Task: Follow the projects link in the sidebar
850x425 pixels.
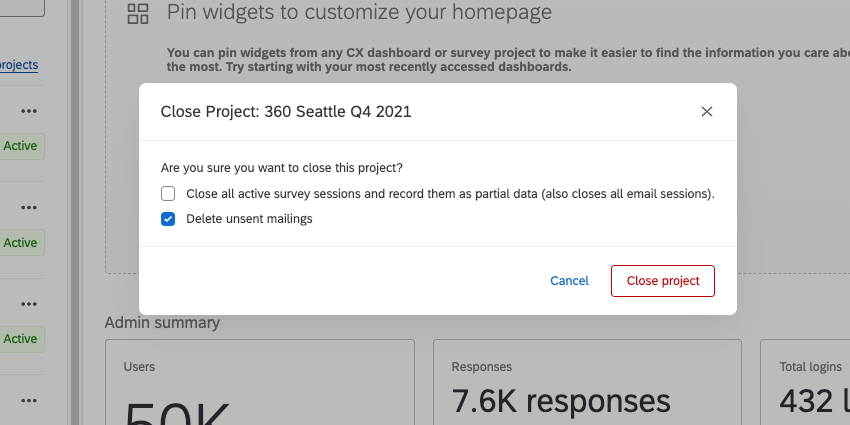Action: click(19, 65)
